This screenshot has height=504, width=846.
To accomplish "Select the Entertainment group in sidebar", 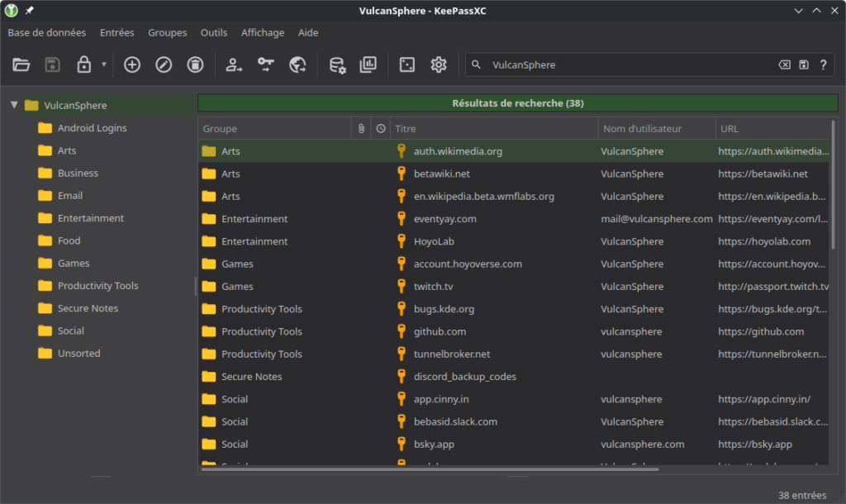I will point(91,218).
